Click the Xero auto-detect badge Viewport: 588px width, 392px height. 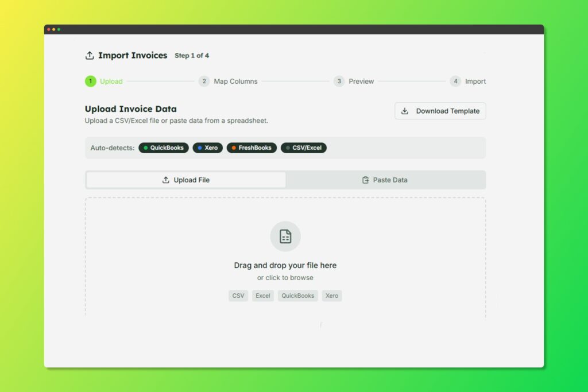pos(207,148)
